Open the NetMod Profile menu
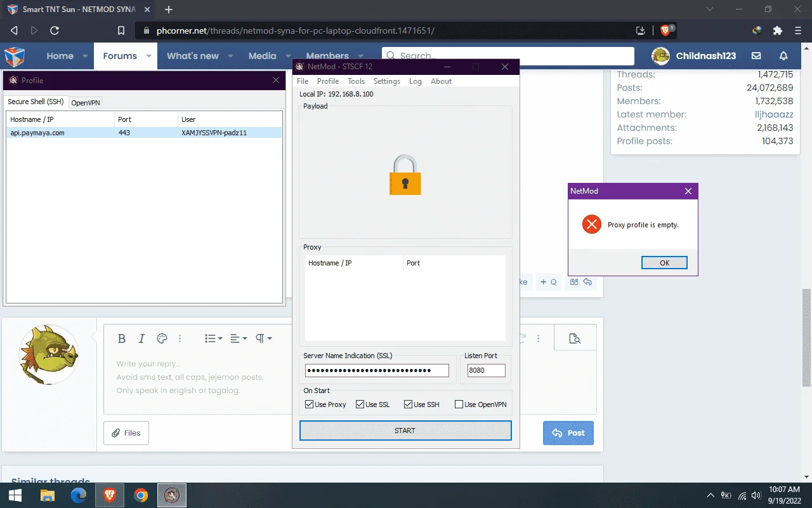The height and width of the screenshot is (508, 812). tap(328, 81)
